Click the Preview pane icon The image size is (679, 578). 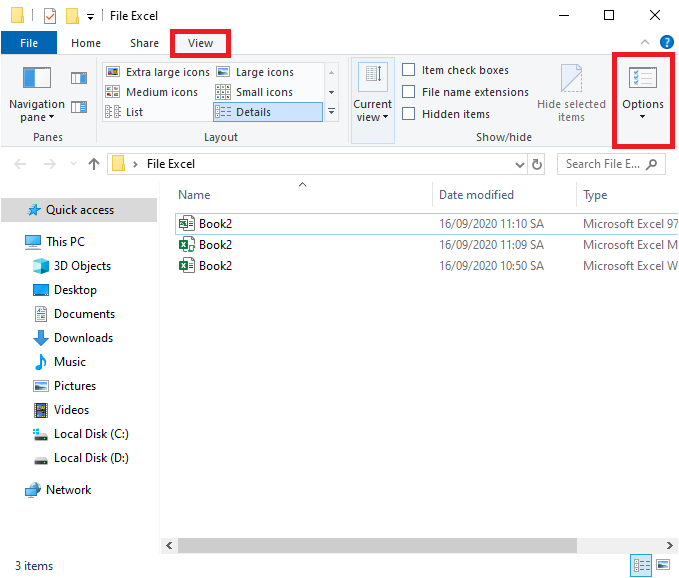(x=79, y=77)
